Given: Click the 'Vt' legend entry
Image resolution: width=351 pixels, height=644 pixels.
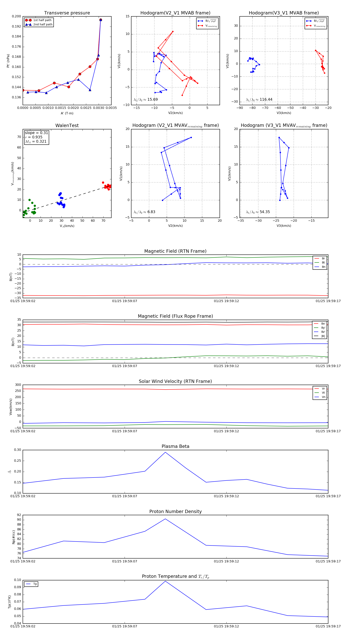Looking at the screenshot, I should point(320,393).
